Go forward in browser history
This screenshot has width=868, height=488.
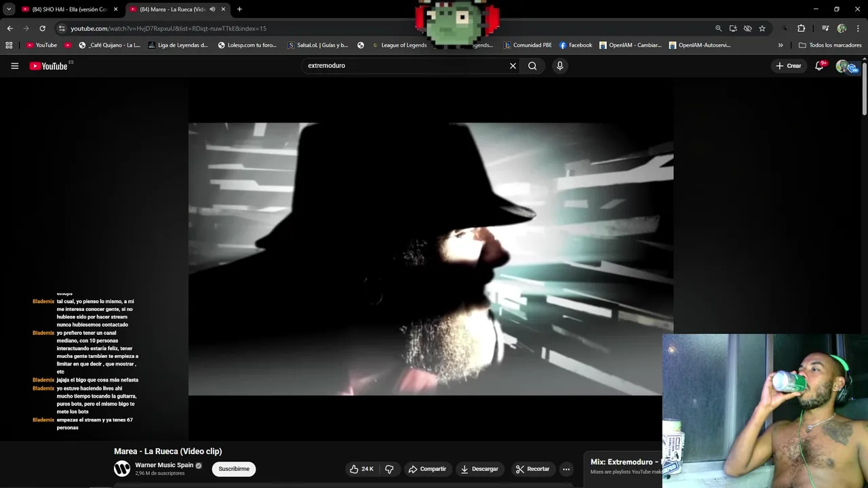(26, 28)
